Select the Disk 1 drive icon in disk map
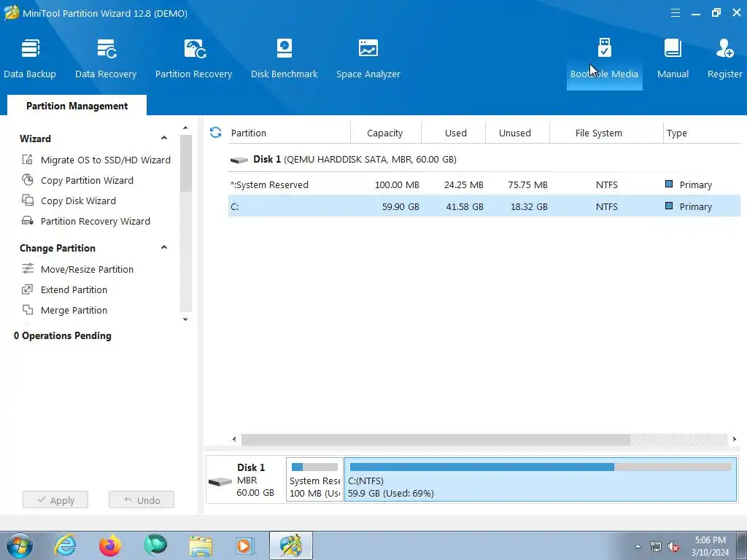Viewport: 747px width, 560px height. tap(220, 482)
